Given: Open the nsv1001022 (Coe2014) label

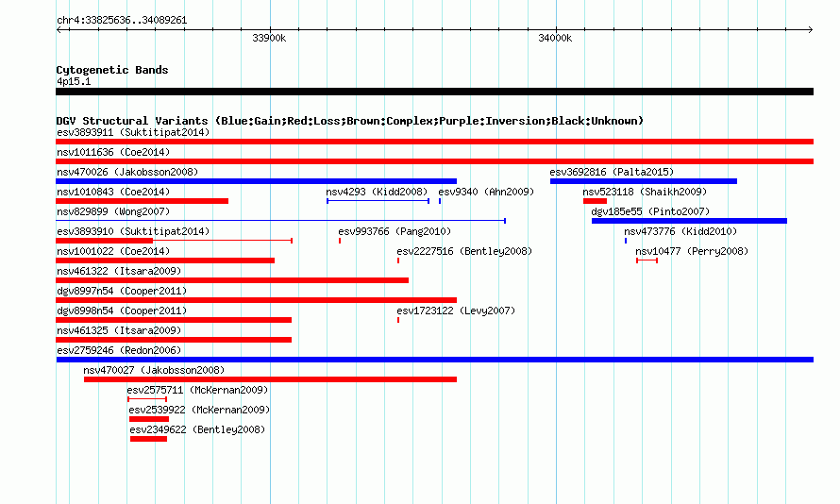Looking at the screenshot, I should (113, 251).
